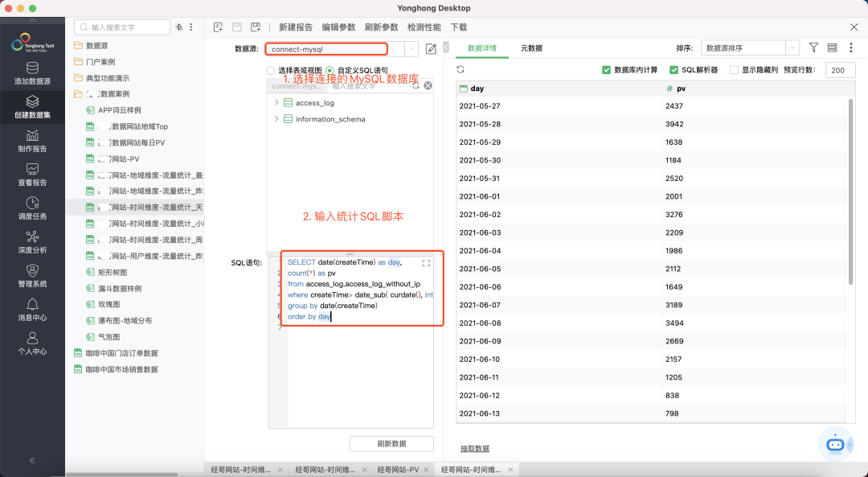This screenshot has width=868, height=477.
Task: Click the day column header
Action: point(559,88)
